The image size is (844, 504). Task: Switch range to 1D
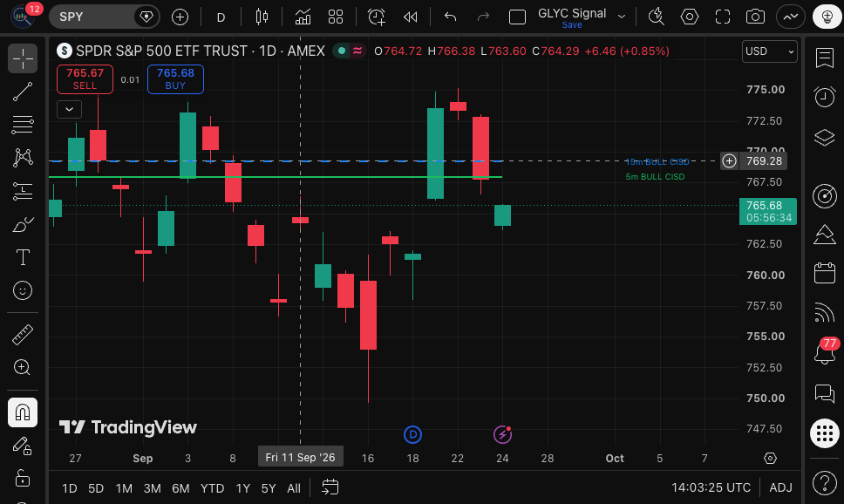click(x=70, y=488)
